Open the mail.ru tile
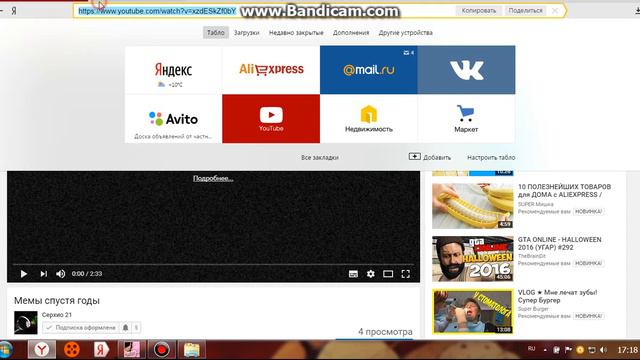This screenshot has height=360, width=640. click(x=369, y=70)
